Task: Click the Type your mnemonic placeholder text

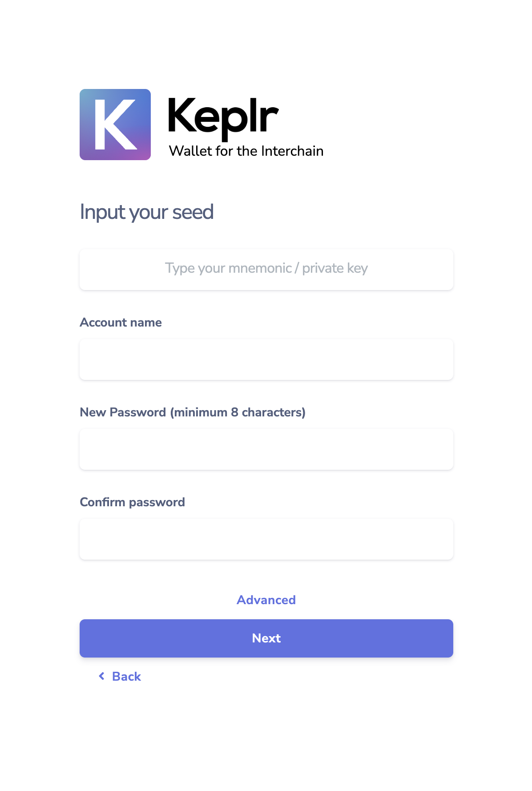Action: (x=266, y=268)
